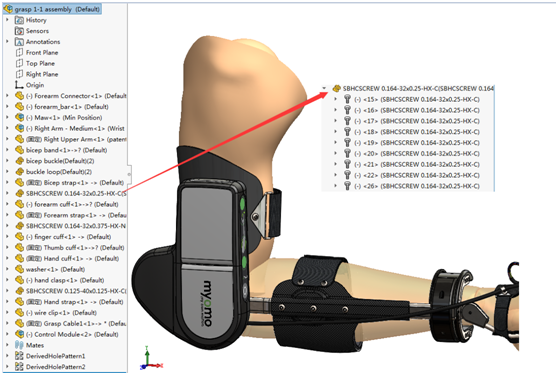Expand screw instance <20> in callout
The width and height of the screenshot is (558, 375).
click(x=335, y=154)
